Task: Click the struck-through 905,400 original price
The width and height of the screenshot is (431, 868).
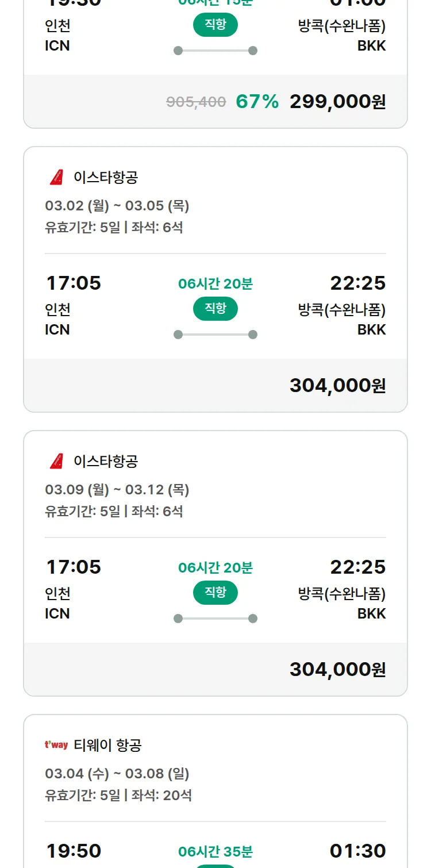Action: 196,102
